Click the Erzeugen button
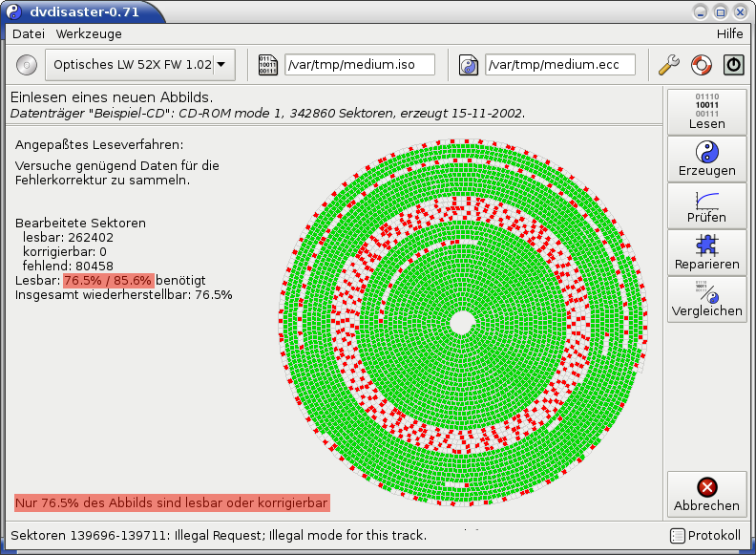The width and height of the screenshot is (756, 555). (x=706, y=159)
